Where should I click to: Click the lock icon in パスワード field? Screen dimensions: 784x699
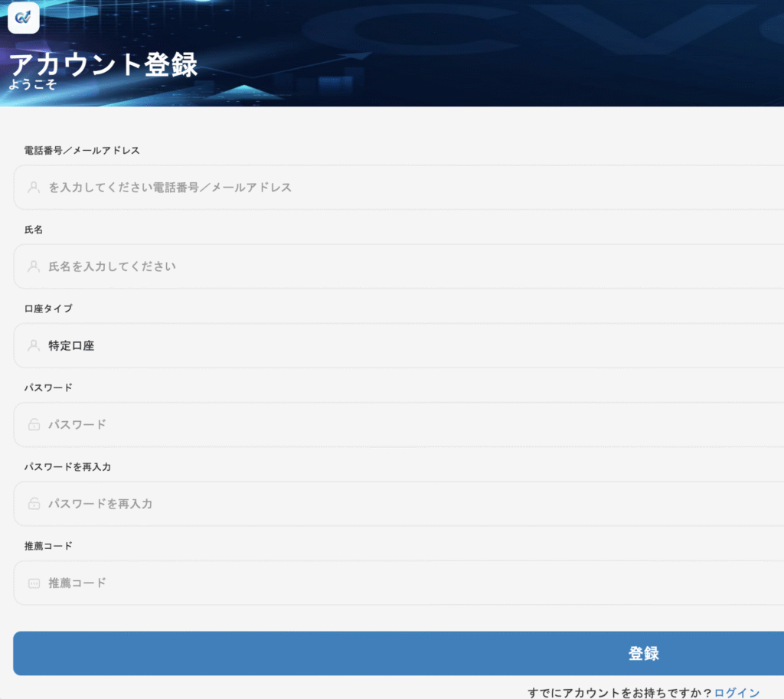click(x=34, y=424)
